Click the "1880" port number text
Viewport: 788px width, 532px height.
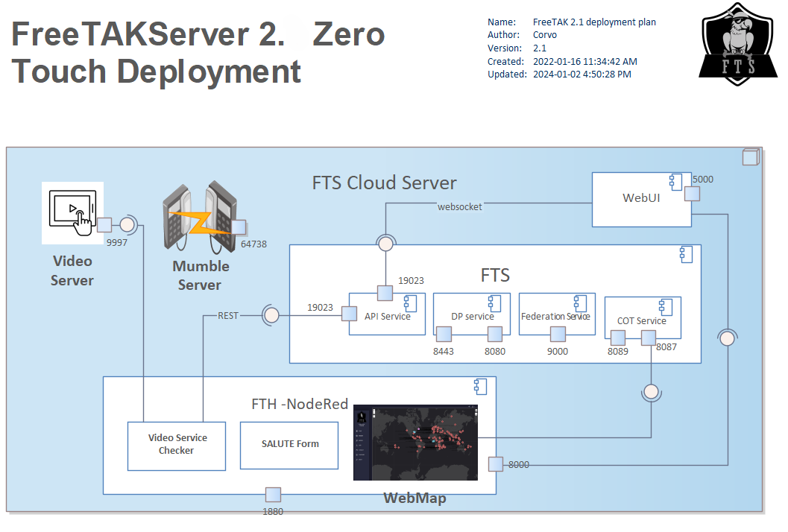point(273,512)
